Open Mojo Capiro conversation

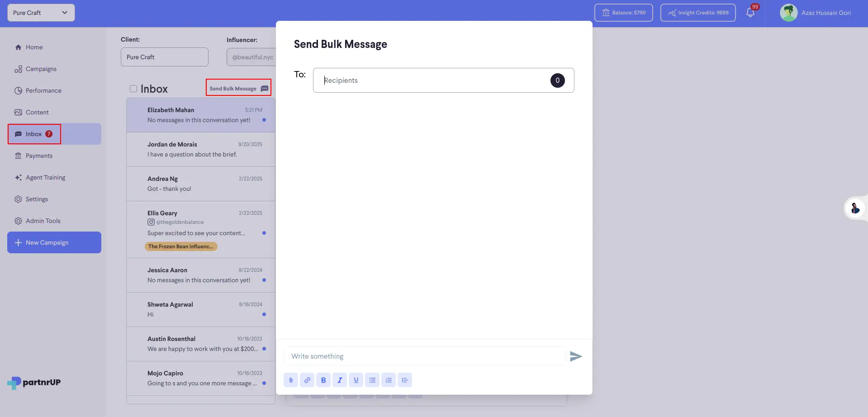click(x=201, y=379)
